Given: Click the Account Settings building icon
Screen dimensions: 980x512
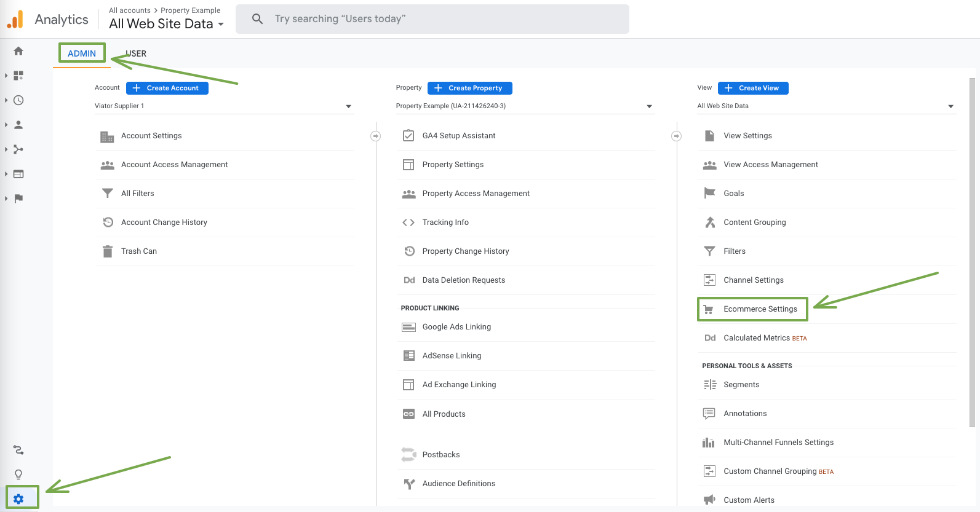Looking at the screenshot, I should pyautogui.click(x=107, y=136).
